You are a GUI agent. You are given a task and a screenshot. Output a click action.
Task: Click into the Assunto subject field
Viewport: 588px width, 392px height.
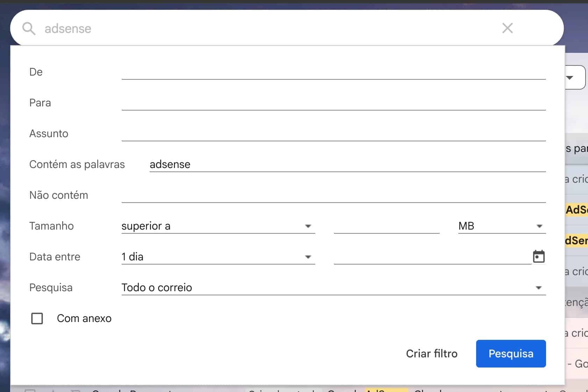(x=333, y=134)
